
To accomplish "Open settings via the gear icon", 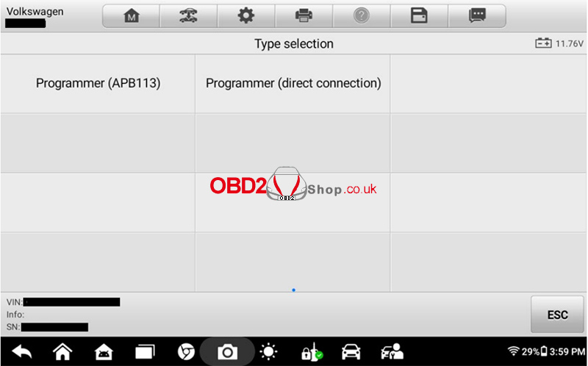I will point(246,16).
